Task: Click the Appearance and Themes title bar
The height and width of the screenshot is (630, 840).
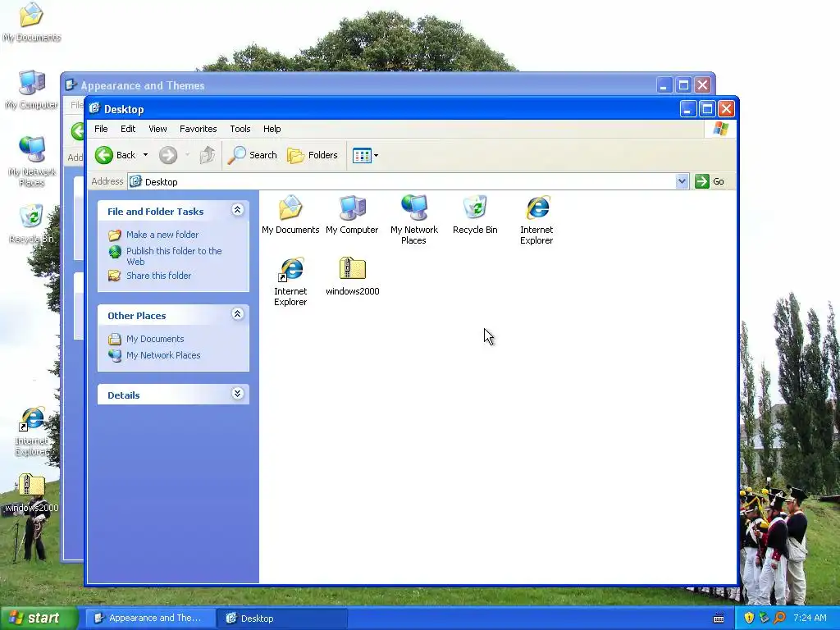Action: [x=359, y=85]
